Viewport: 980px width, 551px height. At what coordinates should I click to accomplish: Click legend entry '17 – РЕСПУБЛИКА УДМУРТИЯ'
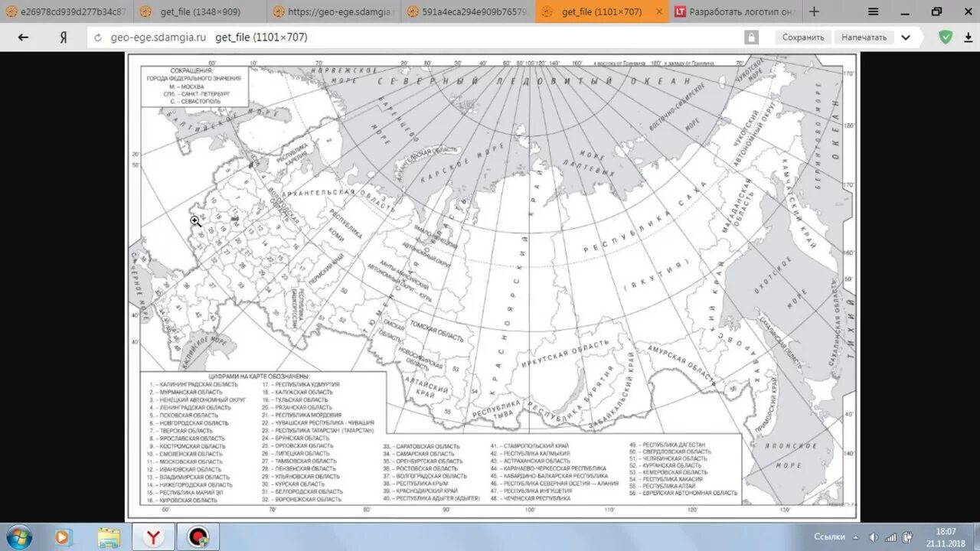300,384
